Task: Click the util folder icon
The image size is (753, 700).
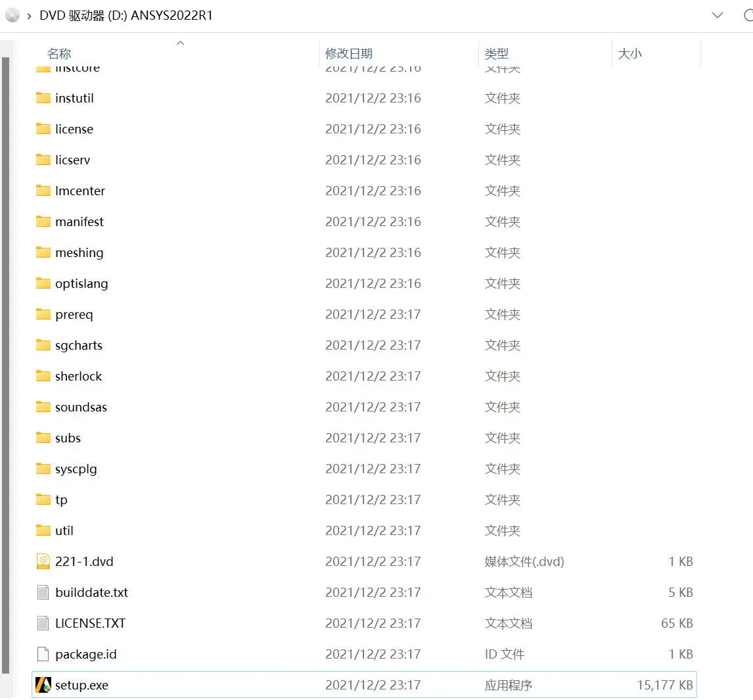Action: click(x=43, y=530)
